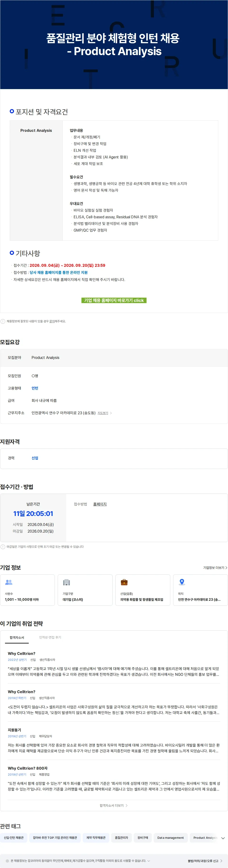Image resolution: width=228 pixels, height=868 pixels.
Task: Click the info icon beside 마감일은 기업의 사정으로
Action: (3, 547)
